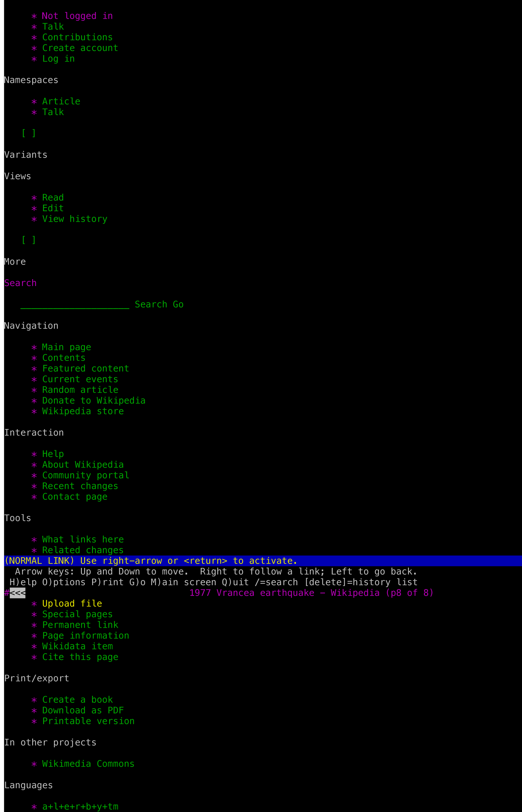Switch to the Edit view
The image size is (522, 812).
click(x=53, y=208)
